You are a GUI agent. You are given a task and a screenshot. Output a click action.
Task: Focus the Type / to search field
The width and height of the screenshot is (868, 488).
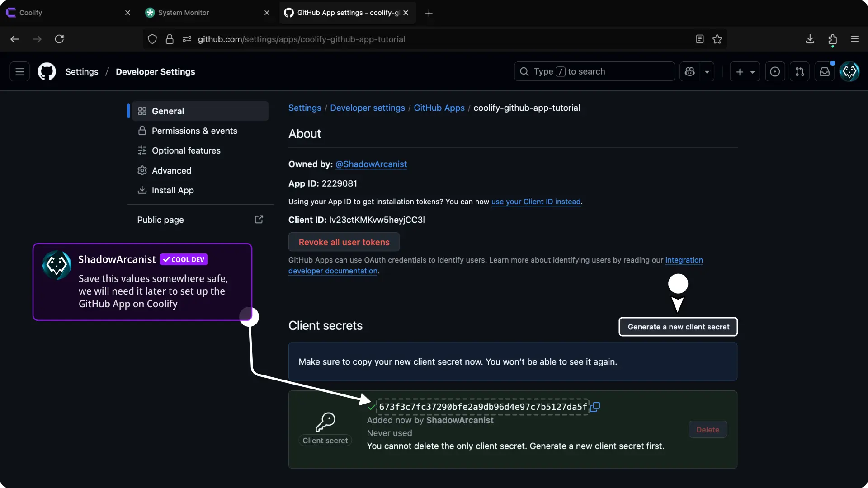[594, 71]
